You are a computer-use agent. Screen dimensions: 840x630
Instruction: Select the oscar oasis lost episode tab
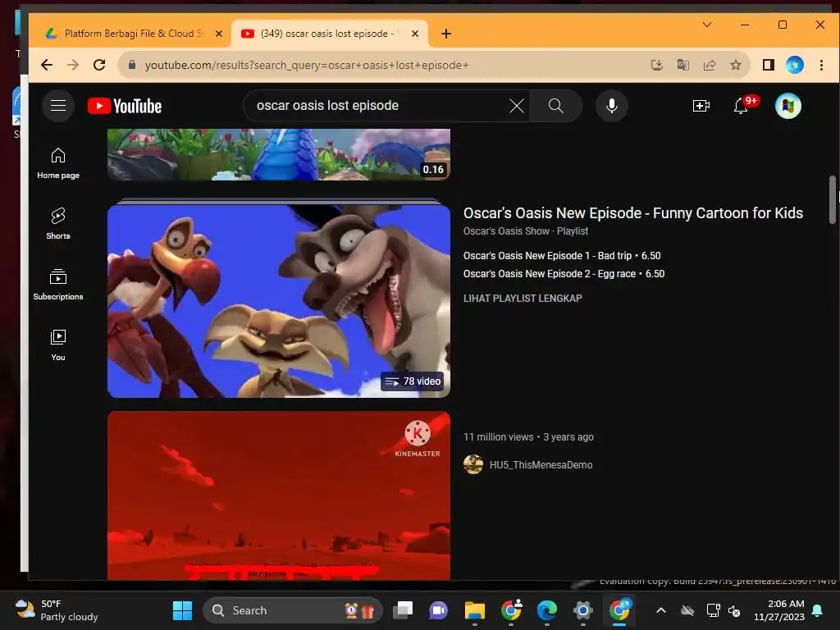point(330,33)
